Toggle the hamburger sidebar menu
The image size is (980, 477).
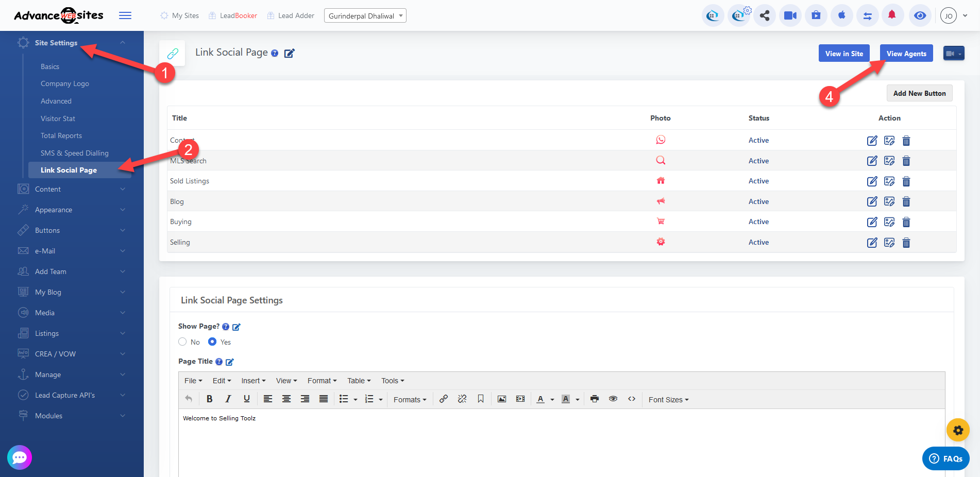coord(125,15)
